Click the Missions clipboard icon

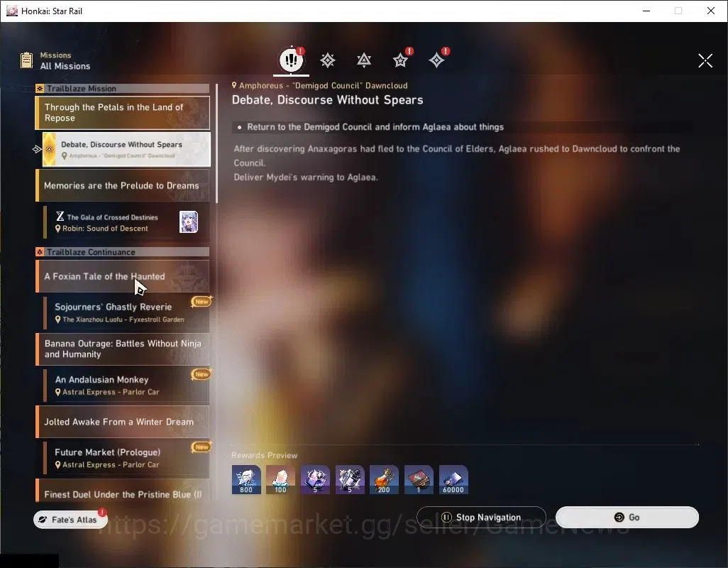coord(26,60)
